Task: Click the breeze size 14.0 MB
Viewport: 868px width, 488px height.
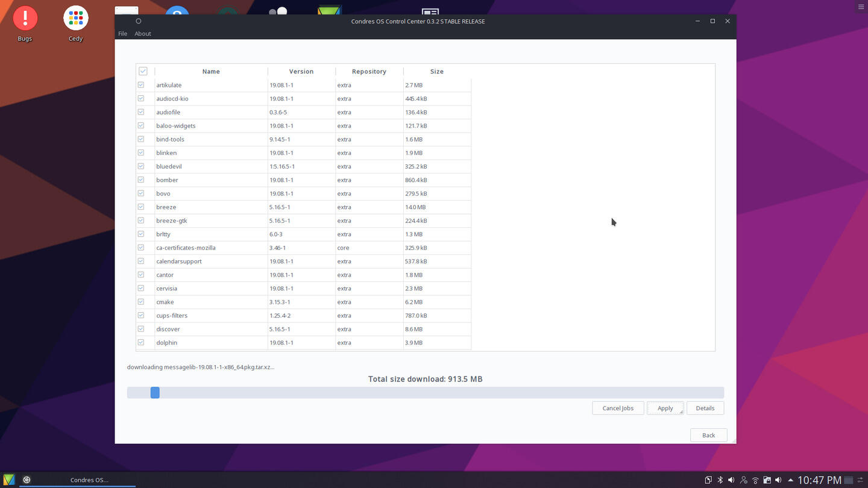Action: click(x=415, y=207)
